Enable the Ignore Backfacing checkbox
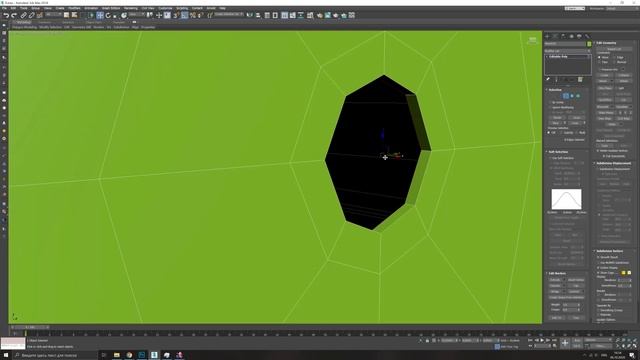The width and height of the screenshot is (640, 360). coord(551,107)
